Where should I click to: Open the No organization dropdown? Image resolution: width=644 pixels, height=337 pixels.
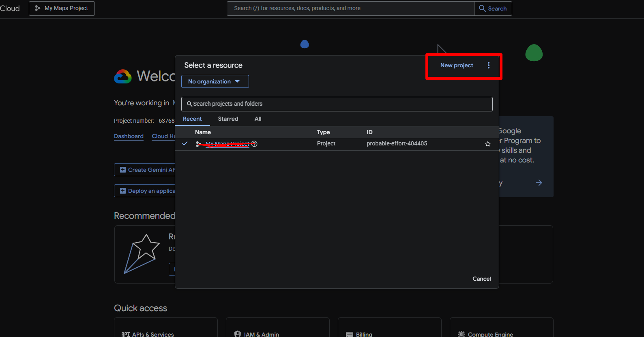click(215, 81)
